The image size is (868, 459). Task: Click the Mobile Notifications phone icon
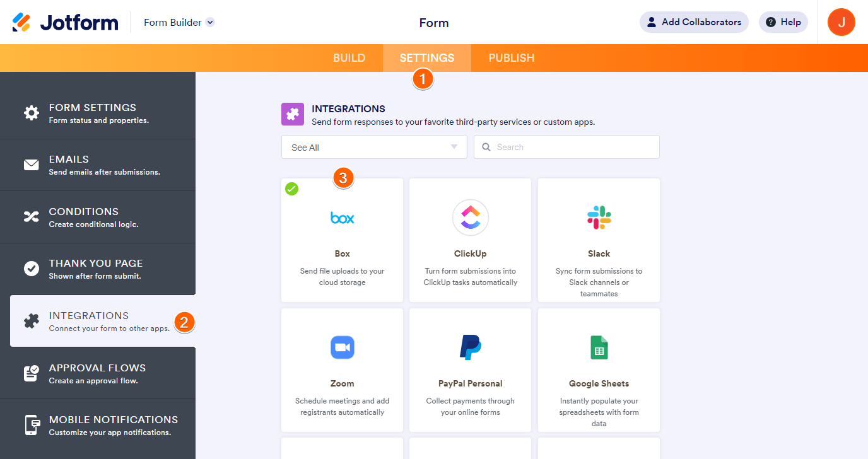coord(31,425)
